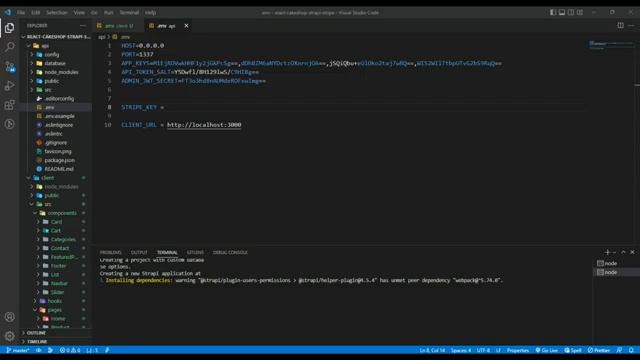Close the terminal panel
Viewport: 640px width, 360px height.
[x=632, y=252]
